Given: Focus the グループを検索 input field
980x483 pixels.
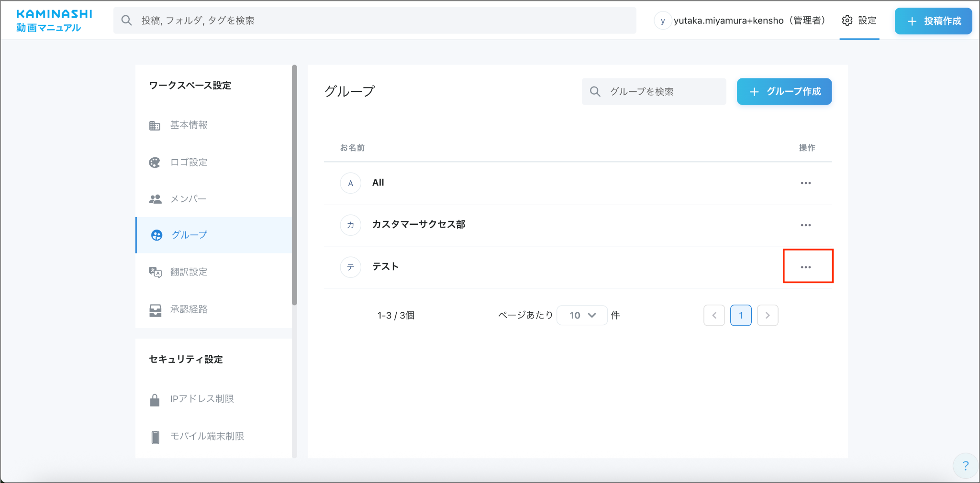Looking at the screenshot, I should point(654,91).
